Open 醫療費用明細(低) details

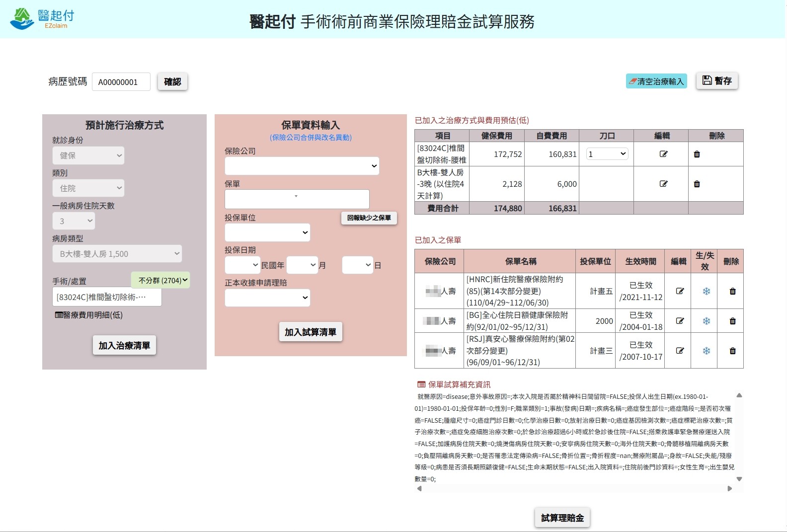(x=89, y=315)
